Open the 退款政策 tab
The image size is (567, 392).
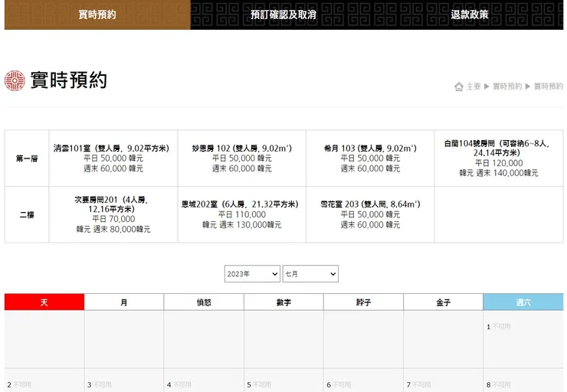tap(470, 15)
